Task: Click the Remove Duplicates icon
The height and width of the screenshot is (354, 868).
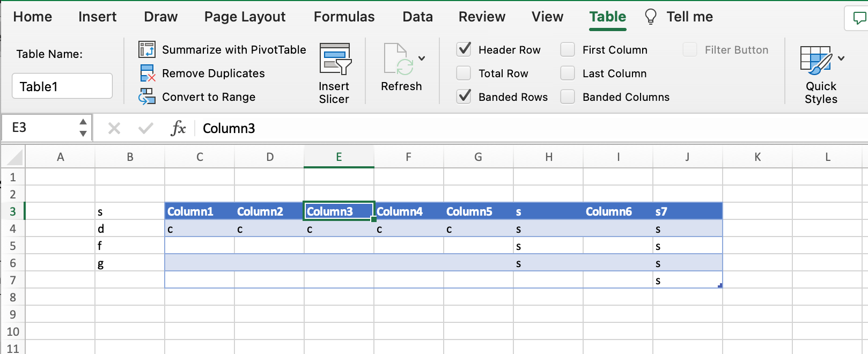Action: 147,73
